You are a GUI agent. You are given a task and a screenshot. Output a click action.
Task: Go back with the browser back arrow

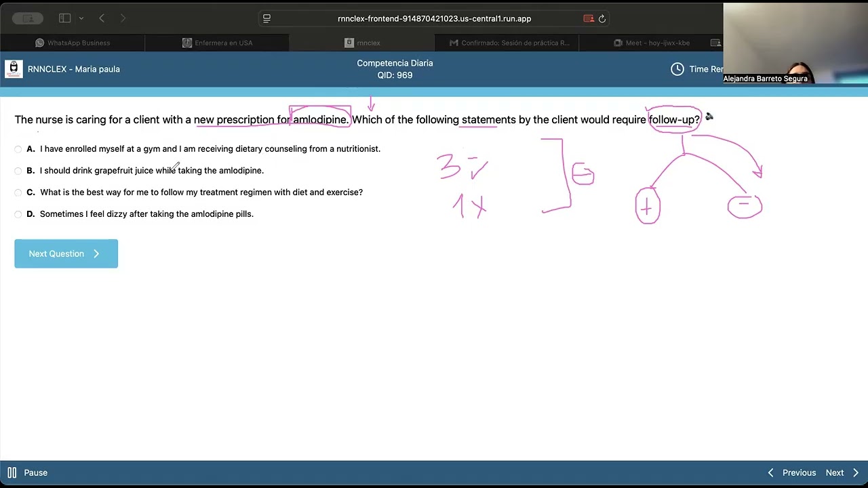tap(102, 18)
